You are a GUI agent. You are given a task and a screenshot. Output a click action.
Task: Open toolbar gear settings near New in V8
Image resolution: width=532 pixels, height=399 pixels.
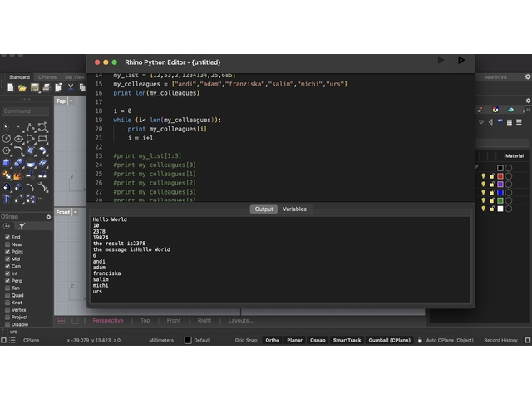coord(528,77)
